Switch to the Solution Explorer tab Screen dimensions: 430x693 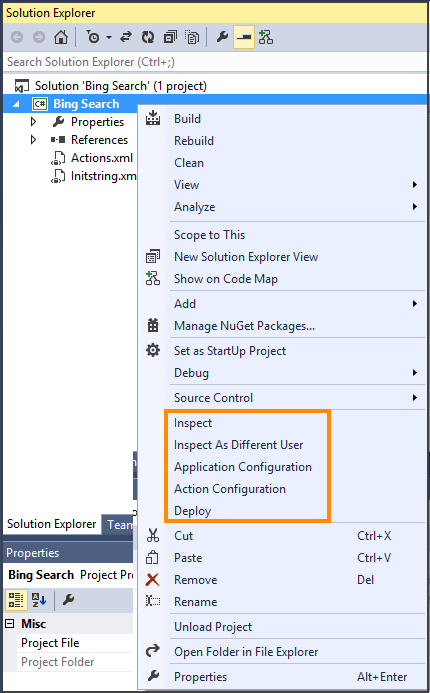52,524
